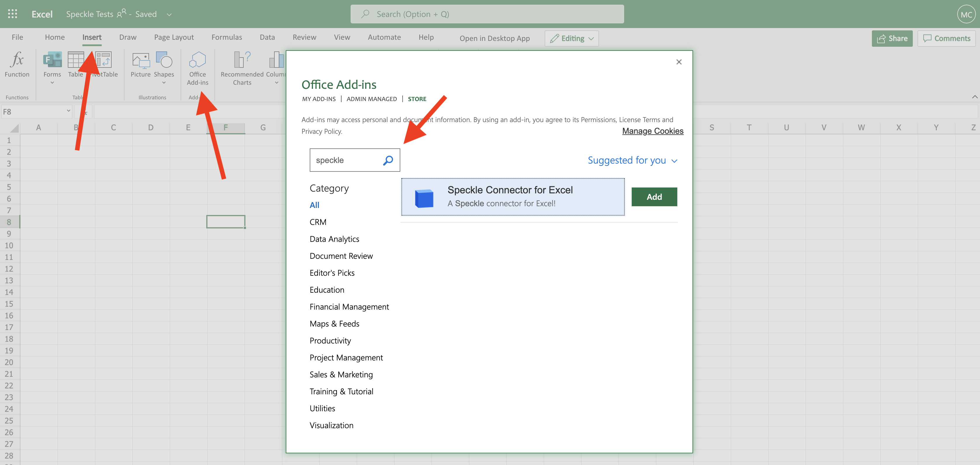Click the Column chart icon

[277, 60]
